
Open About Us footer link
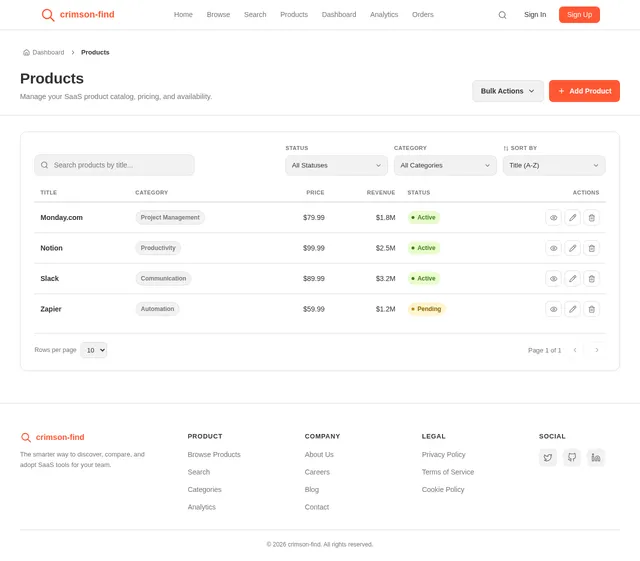319,454
